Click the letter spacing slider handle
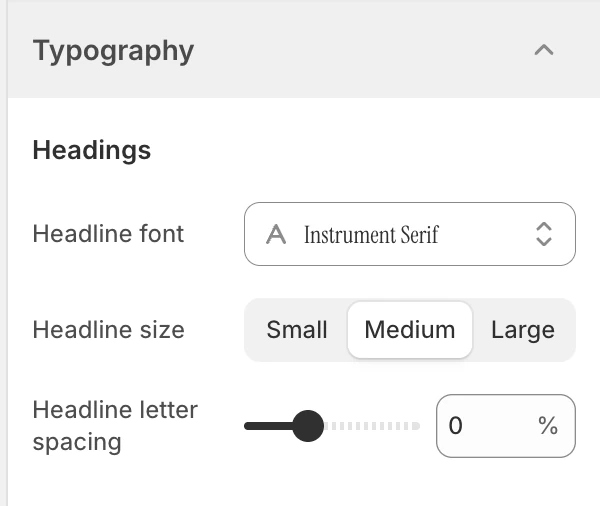 pos(308,426)
